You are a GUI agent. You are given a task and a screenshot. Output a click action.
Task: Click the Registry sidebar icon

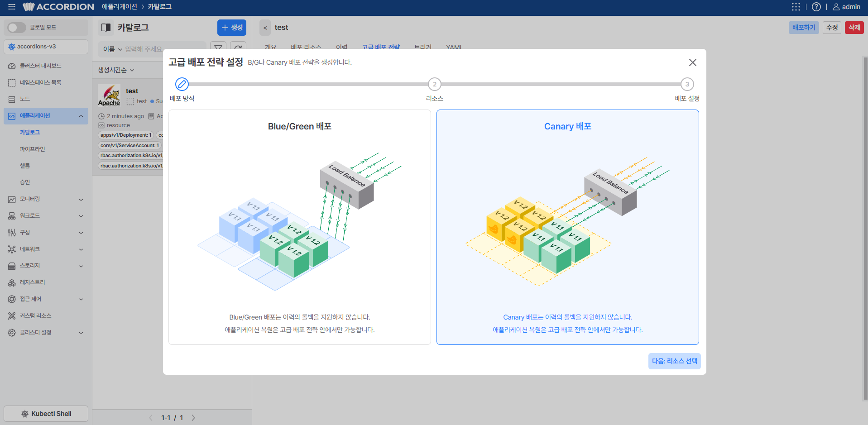coord(12,282)
